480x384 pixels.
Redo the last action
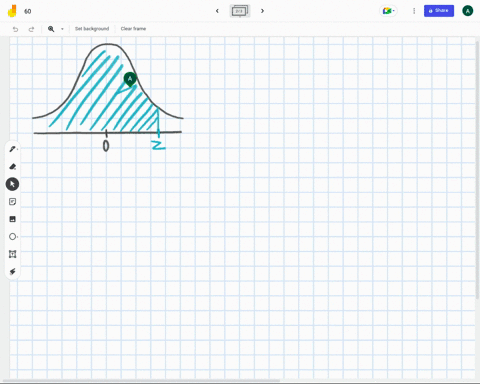[31, 29]
